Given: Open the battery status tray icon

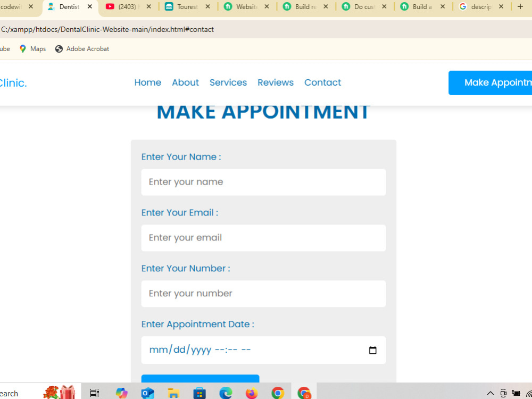Looking at the screenshot, I should [x=516, y=393].
